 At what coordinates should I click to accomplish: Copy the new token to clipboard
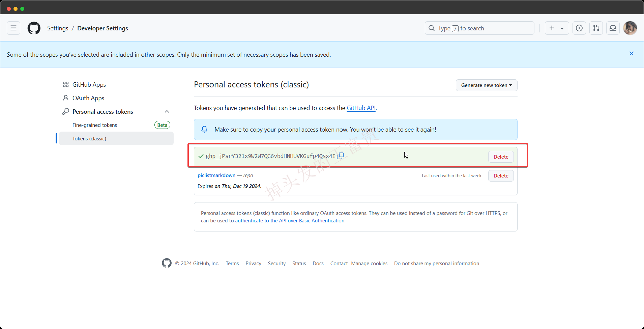(341, 156)
